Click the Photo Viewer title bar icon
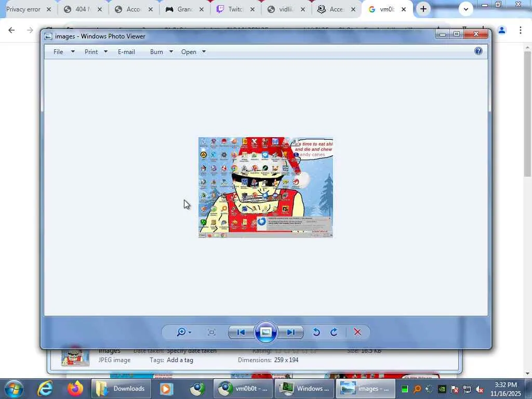 (48, 36)
